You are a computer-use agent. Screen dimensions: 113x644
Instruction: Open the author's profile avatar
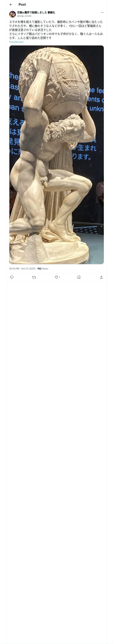coord(13,14)
